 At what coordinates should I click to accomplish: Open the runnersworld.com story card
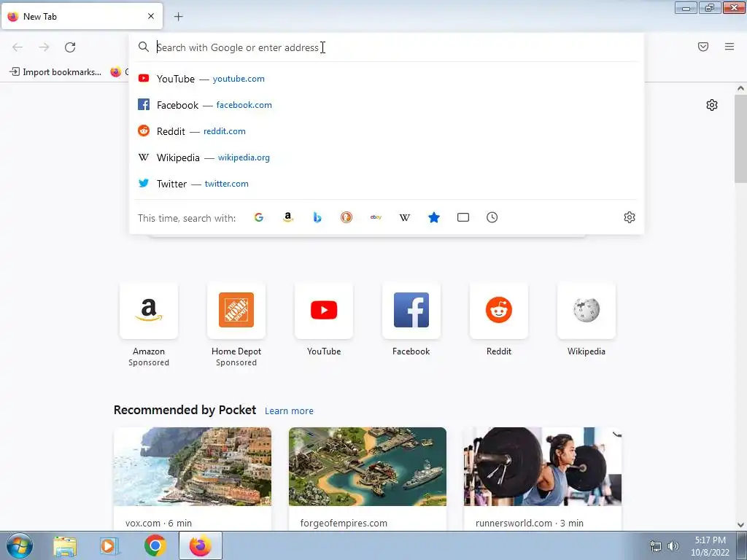pos(543,478)
